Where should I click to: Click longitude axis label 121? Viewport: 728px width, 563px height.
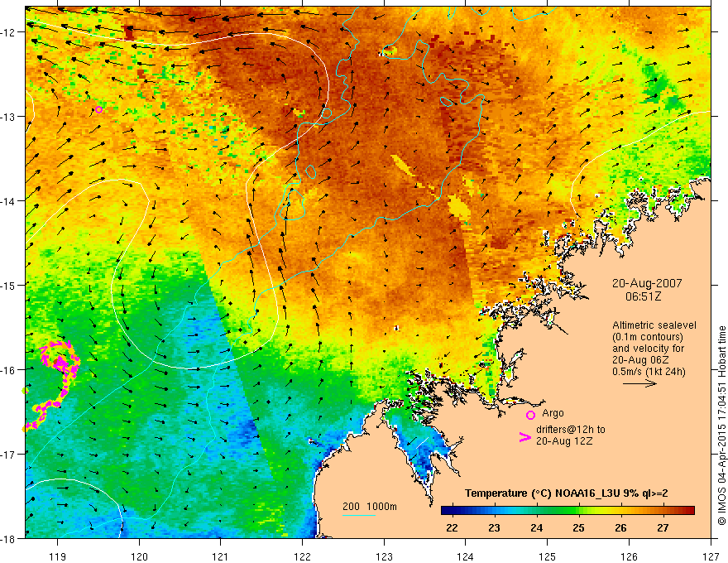pos(221,556)
